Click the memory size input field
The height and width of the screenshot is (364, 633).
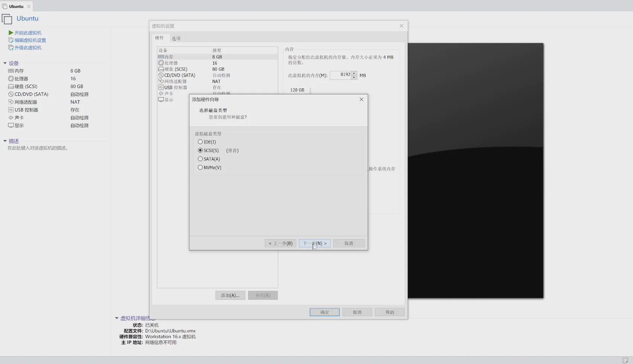[340, 75]
